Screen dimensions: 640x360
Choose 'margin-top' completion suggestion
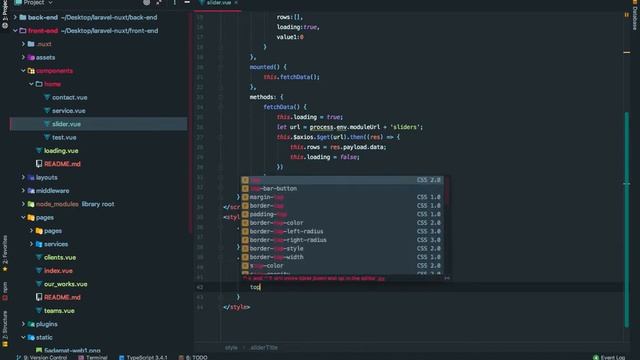click(342, 197)
